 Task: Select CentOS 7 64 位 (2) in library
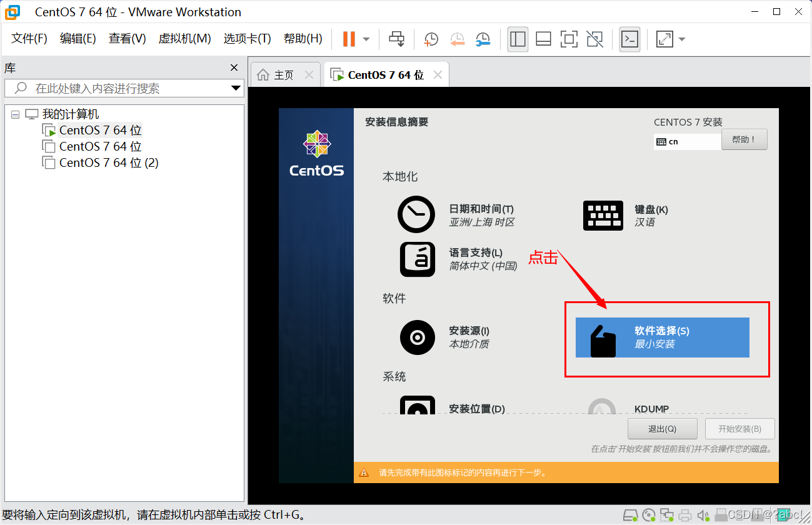click(109, 163)
